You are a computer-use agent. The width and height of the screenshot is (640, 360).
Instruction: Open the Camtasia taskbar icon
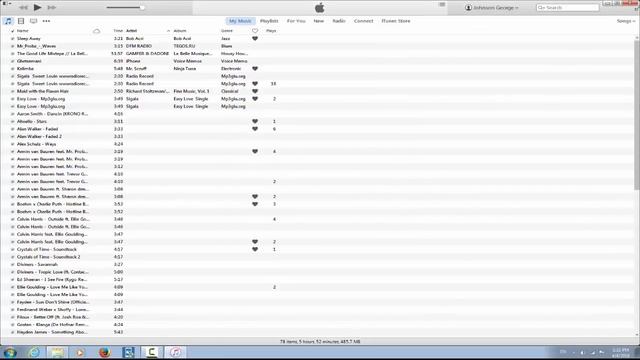[x=151, y=352]
